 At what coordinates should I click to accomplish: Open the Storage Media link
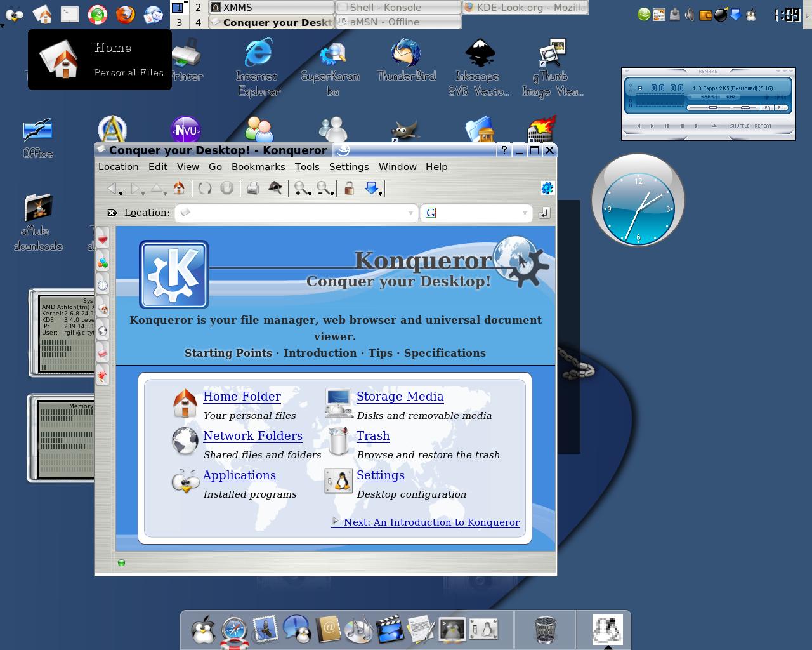click(400, 397)
